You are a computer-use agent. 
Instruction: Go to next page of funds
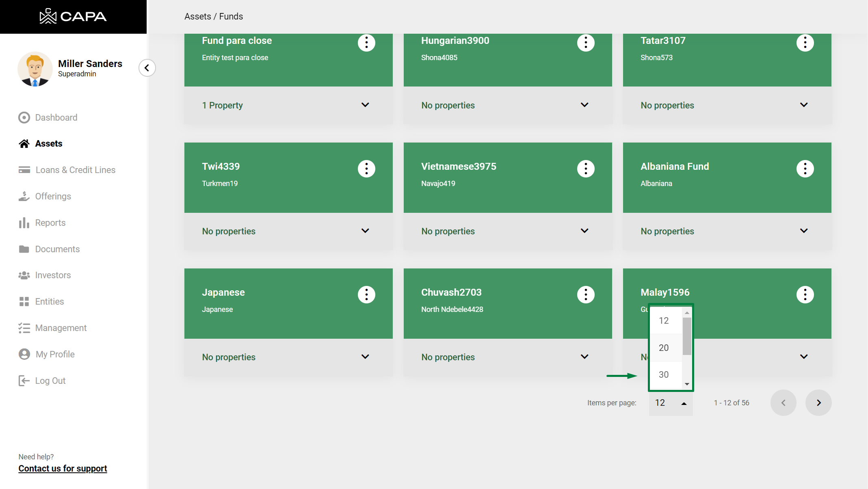pyautogui.click(x=818, y=402)
